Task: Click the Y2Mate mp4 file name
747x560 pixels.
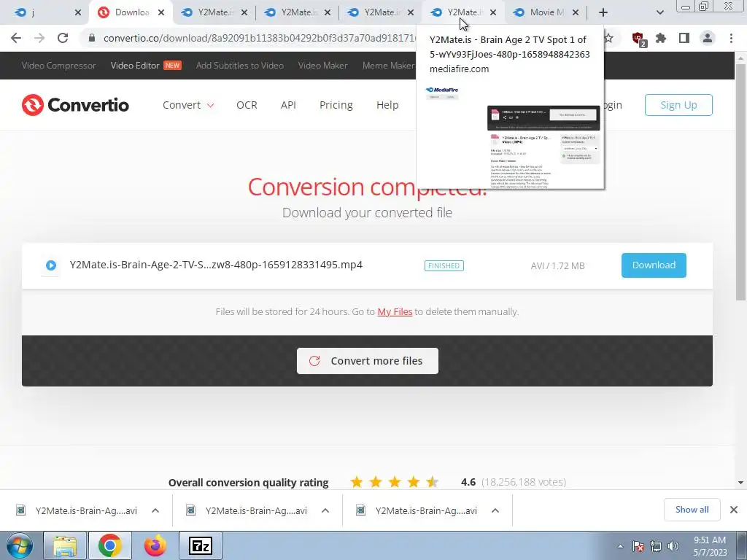Action: coord(216,265)
